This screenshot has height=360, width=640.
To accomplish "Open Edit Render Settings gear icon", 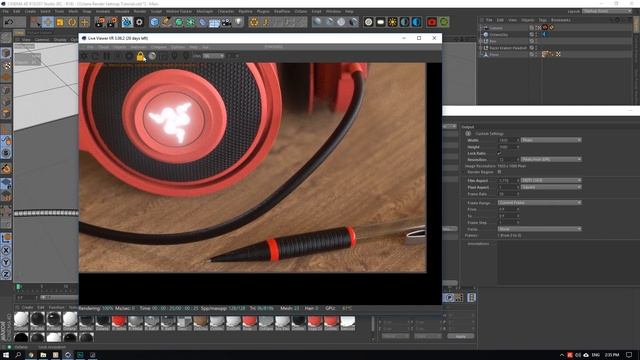I will [x=139, y=22].
